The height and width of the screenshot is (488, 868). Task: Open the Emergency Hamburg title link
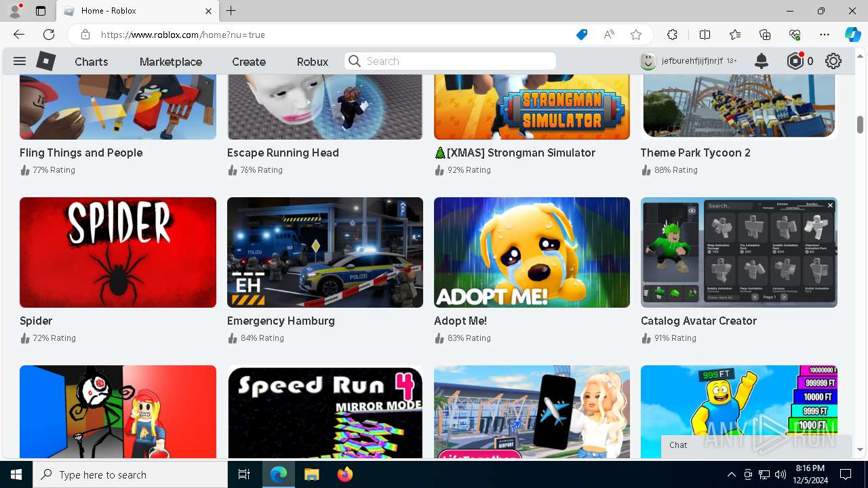(281, 321)
